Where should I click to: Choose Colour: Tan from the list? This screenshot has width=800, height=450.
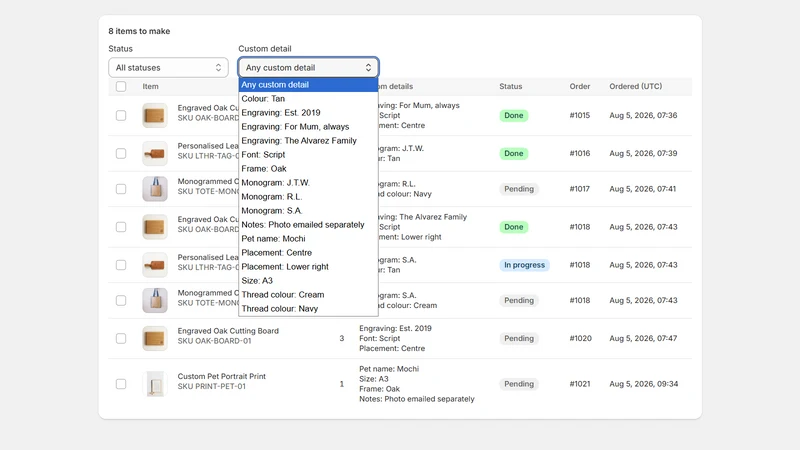click(308, 98)
